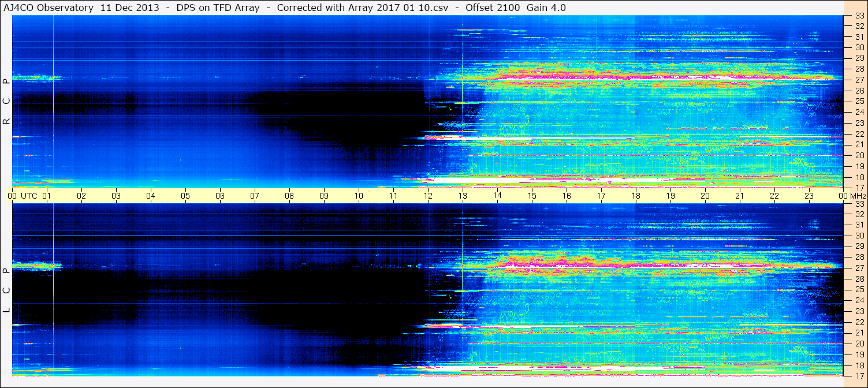Select 26 MHz on the LCP frequency scale
868x388 pixels.
[x=859, y=279]
